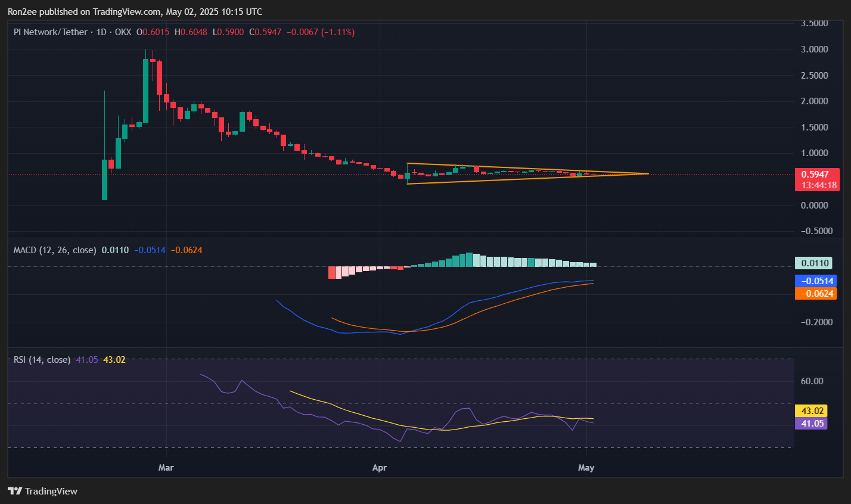This screenshot has height=504, width=851.
Task: Click the 2.5000 price axis label
Action: pyautogui.click(x=815, y=76)
